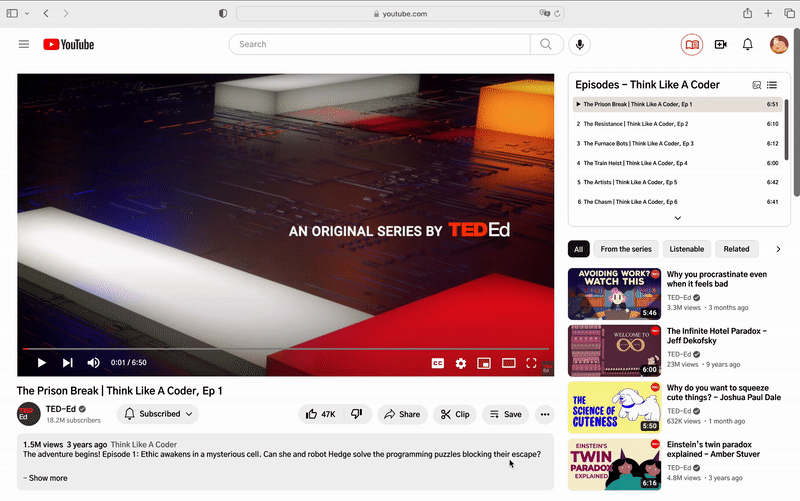Open the Subscribed notification dropdown

158,414
